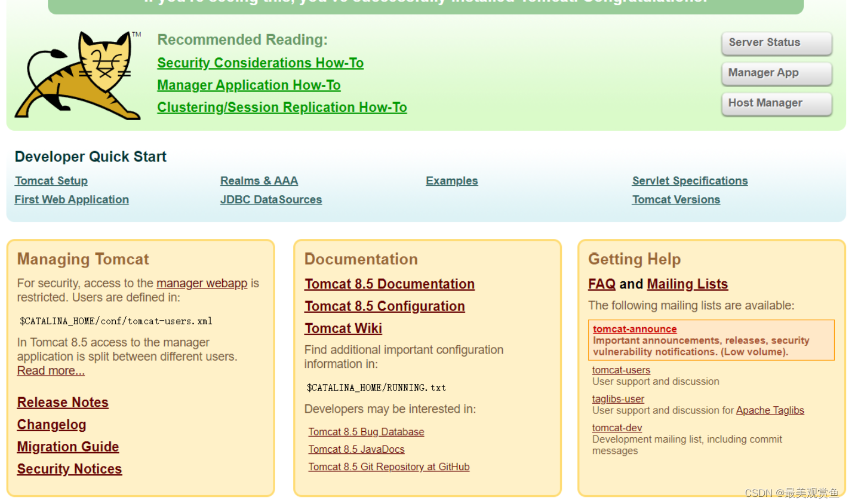Click the Getting Help heading
Image resolution: width=848 pixels, height=504 pixels.
(635, 259)
